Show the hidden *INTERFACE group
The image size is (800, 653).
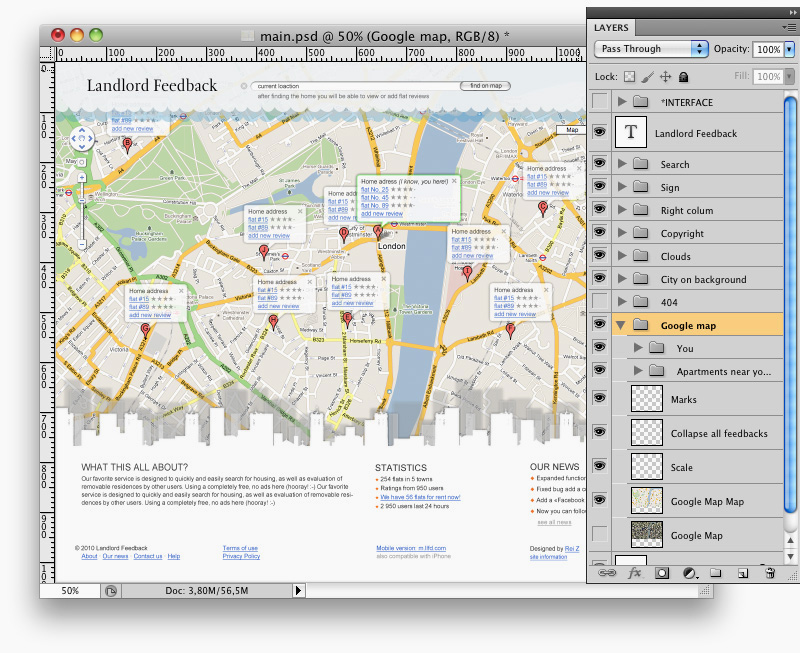[x=600, y=102]
